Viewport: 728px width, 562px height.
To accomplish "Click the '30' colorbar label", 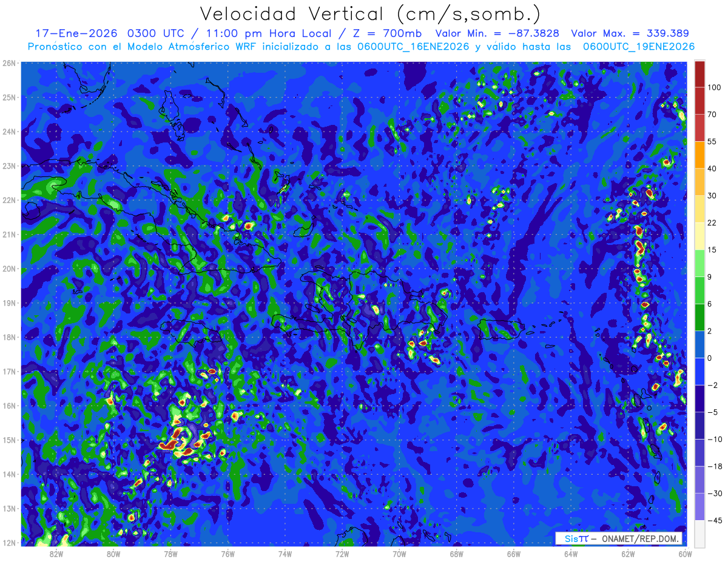I will [x=712, y=196].
